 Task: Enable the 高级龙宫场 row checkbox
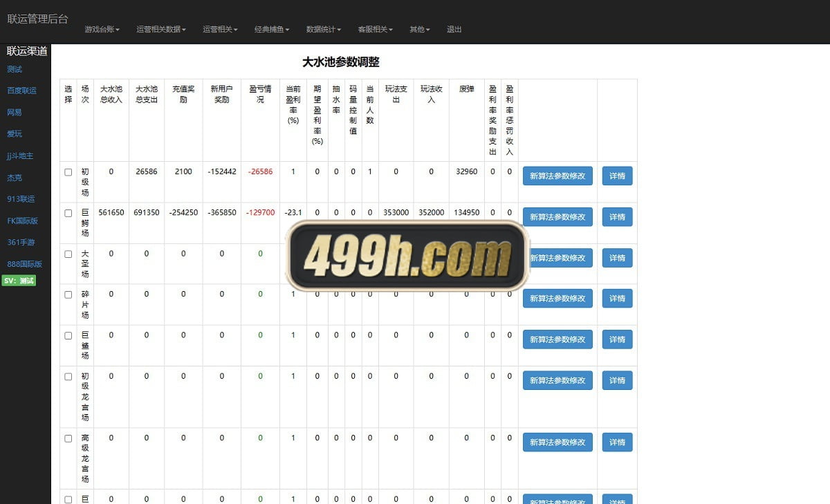[x=68, y=438]
